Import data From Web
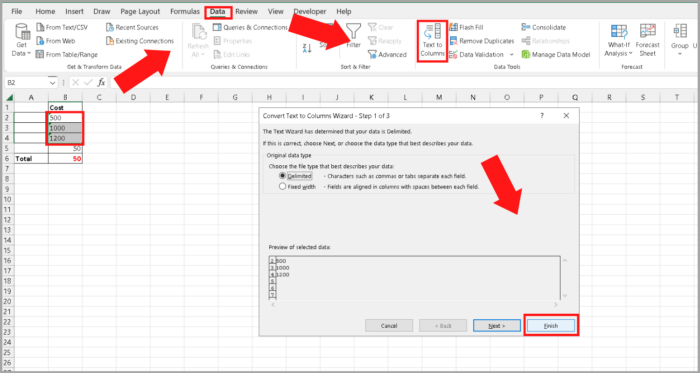Viewport: 700px width, 373px height. click(56, 41)
